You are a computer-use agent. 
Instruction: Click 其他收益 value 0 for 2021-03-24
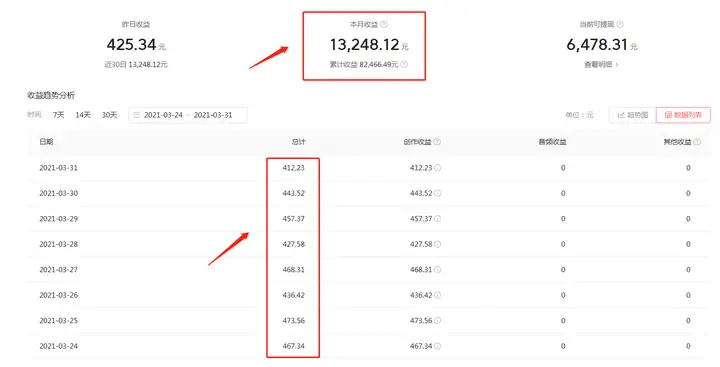(688, 346)
